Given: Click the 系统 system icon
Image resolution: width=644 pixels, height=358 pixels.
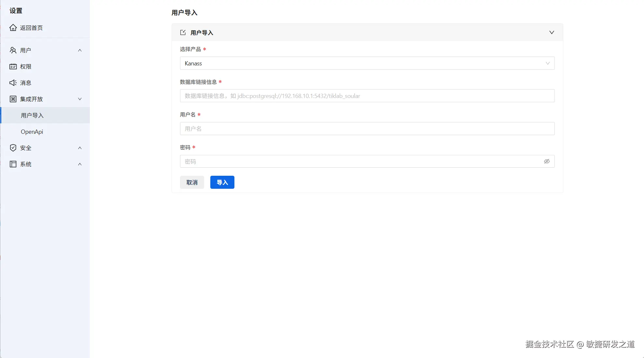Looking at the screenshot, I should coord(13,164).
